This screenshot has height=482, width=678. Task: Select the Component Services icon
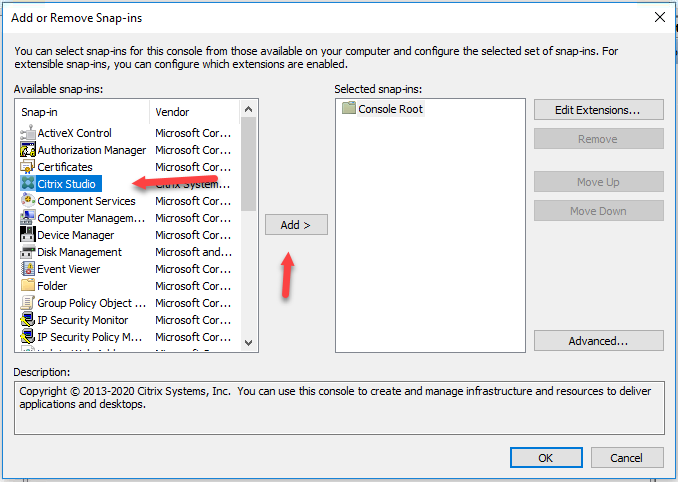click(x=28, y=201)
